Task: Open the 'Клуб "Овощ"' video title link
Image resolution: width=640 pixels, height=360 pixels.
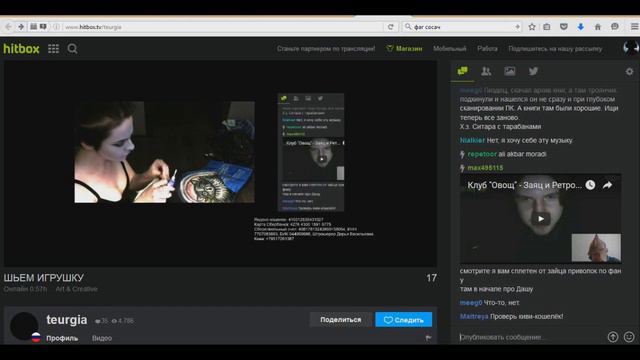Action: (x=524, y=185)
